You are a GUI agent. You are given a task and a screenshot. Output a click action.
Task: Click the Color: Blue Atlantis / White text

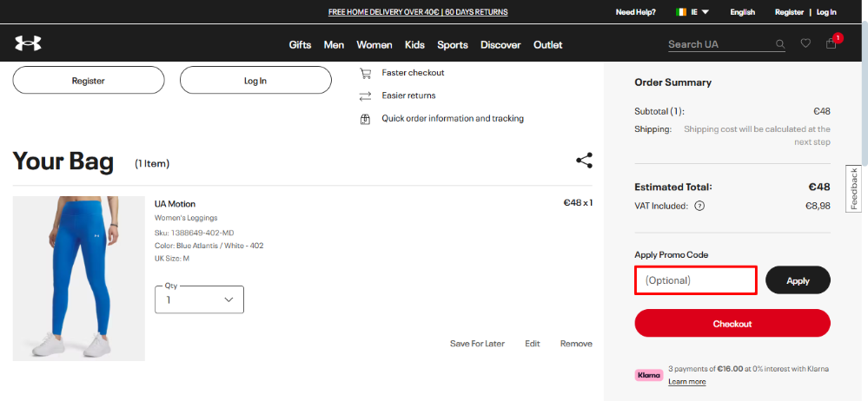(x=209, y=246)
